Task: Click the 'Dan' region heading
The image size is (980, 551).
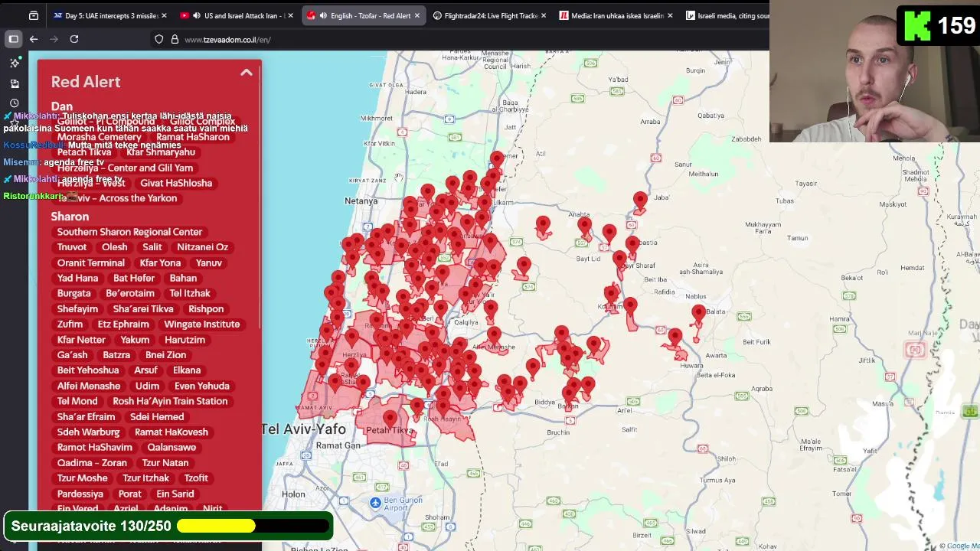Action: pos(62,106)
